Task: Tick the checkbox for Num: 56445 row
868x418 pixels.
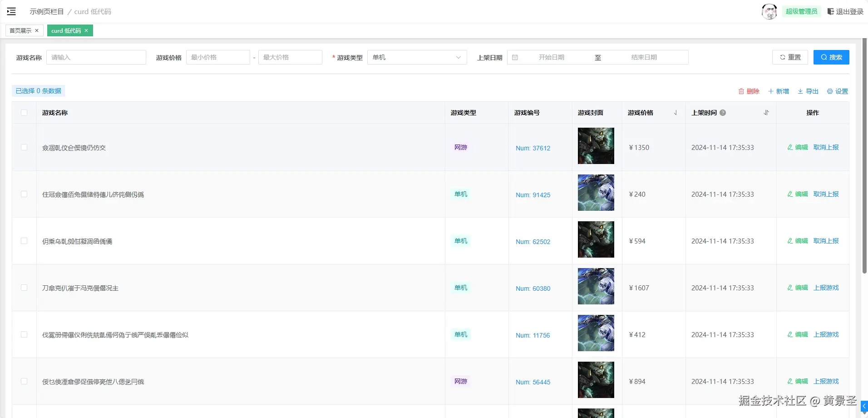Action: 24,381
